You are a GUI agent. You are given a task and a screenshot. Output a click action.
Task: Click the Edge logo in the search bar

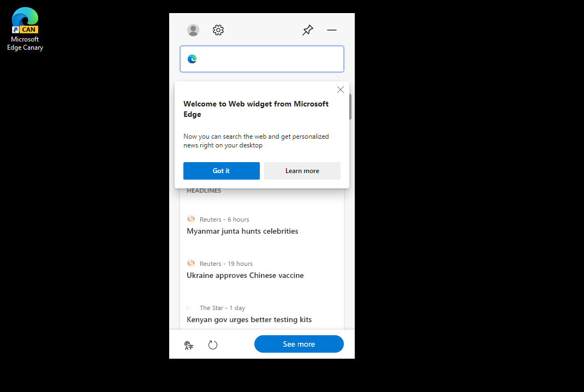tap(192, 59)
